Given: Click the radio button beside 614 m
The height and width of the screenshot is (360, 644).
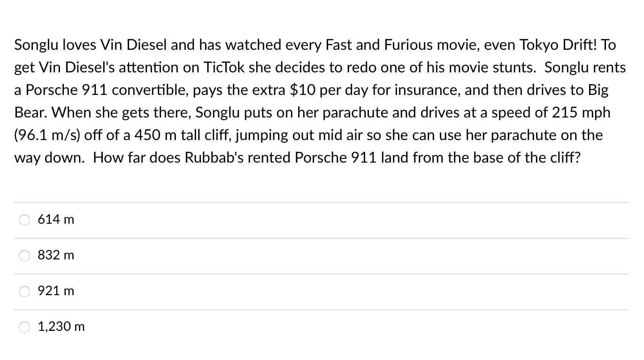Looking at the screenshot, I should pyautogui.click(x=24, y=219).
